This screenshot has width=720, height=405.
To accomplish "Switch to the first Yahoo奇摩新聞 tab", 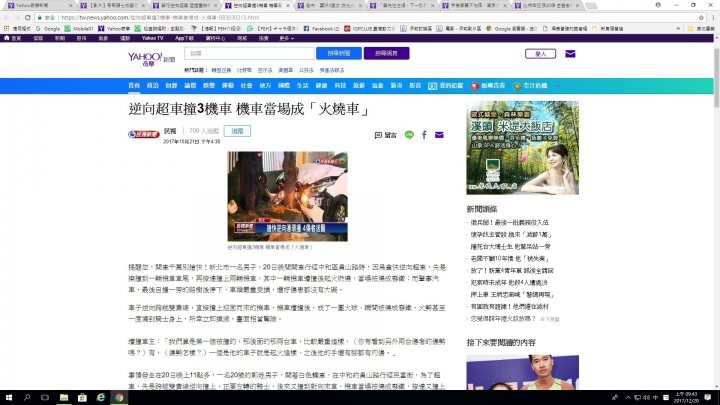I will (x=38, y=6).
